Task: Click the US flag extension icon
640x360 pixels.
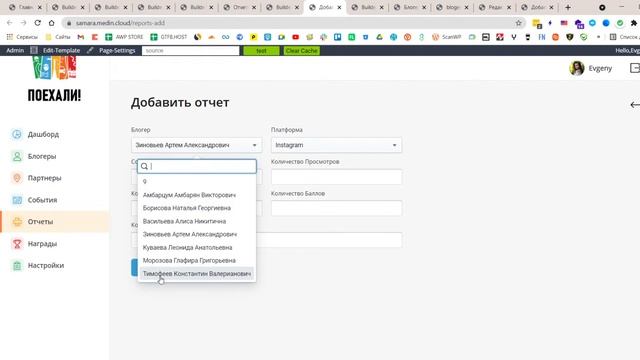Action: pos(564,23)
